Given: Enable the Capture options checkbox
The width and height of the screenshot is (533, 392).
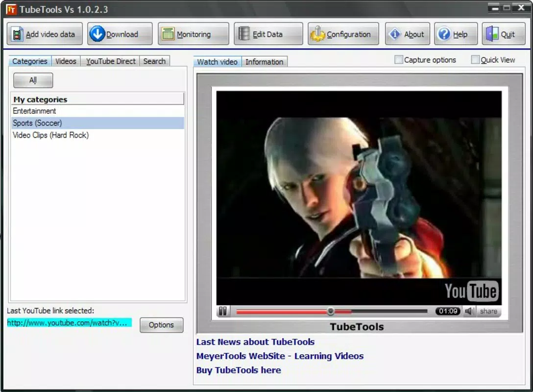Looking at the screenshot, I should click(398, 60).
